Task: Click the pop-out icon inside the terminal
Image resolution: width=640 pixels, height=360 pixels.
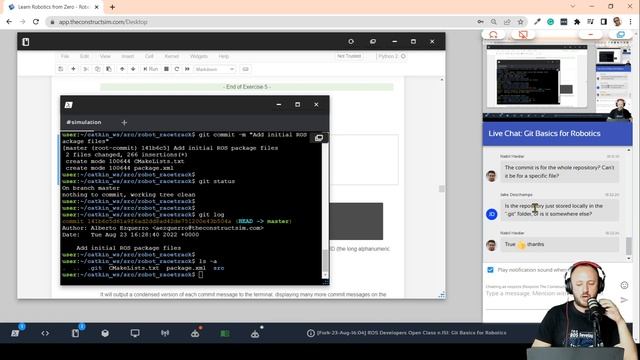Action: point(319,138)
